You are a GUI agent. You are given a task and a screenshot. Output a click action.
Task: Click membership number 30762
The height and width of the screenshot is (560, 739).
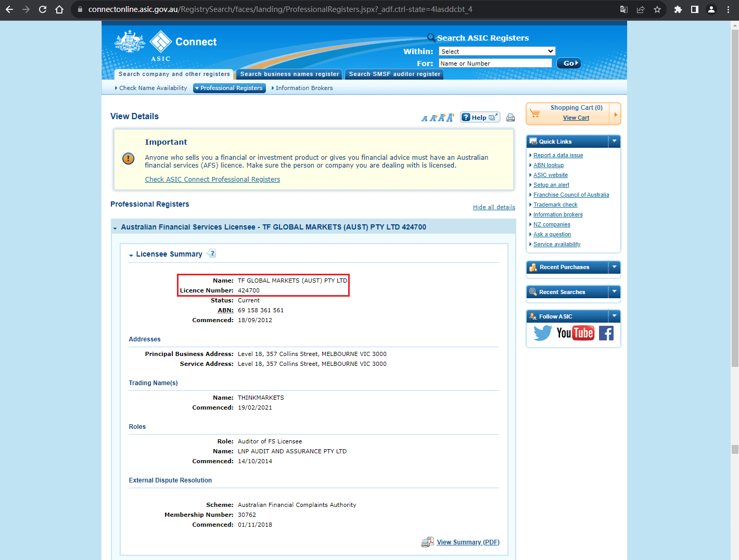pos(247,515)
